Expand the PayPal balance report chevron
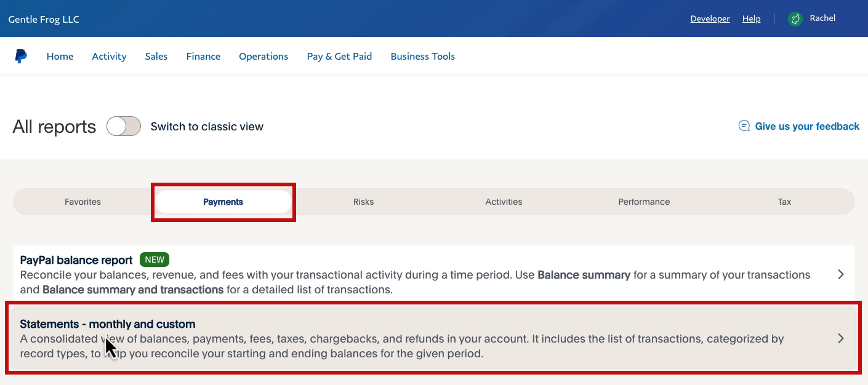Screen dimensions: 868x385 (841, 275)
